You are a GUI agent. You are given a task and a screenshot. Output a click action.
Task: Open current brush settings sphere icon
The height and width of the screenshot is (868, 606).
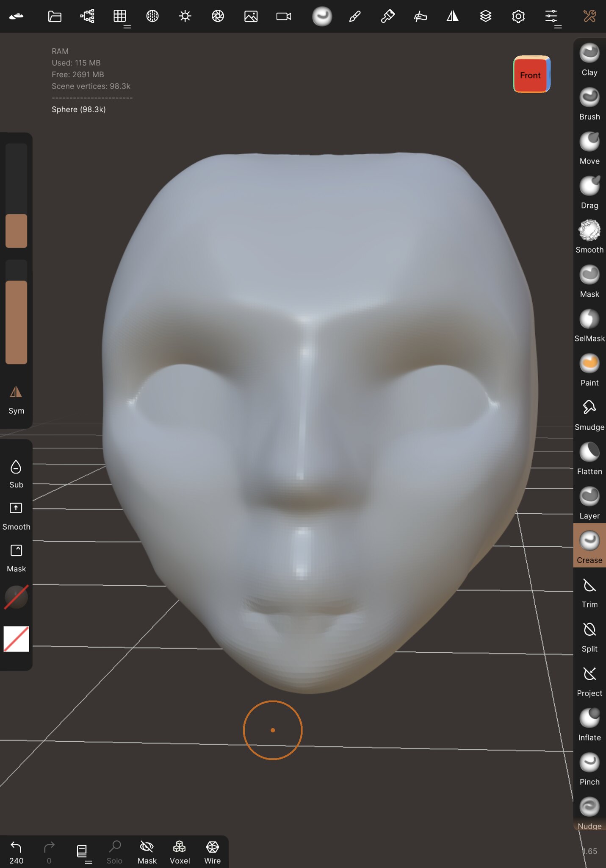pos(322,17)
